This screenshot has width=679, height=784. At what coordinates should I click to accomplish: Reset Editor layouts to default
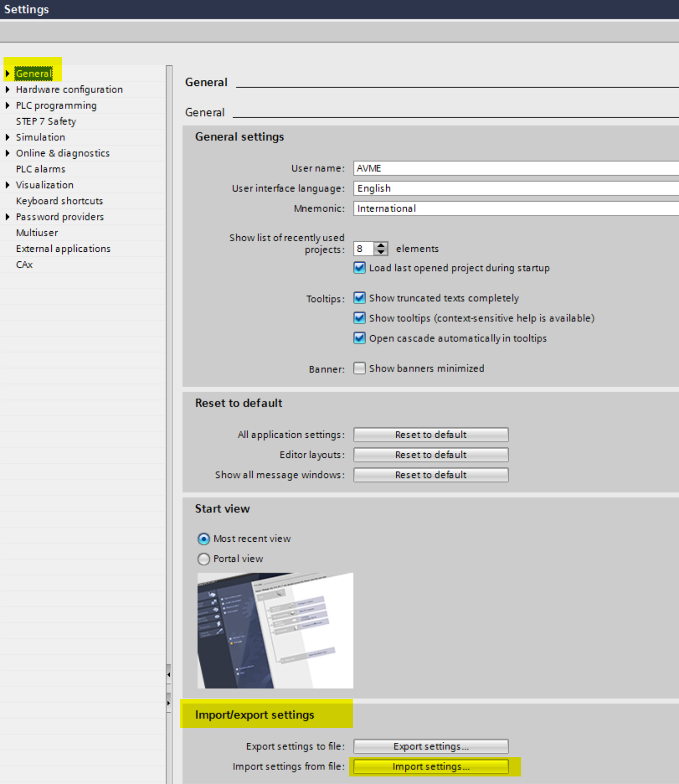[430, 455]
